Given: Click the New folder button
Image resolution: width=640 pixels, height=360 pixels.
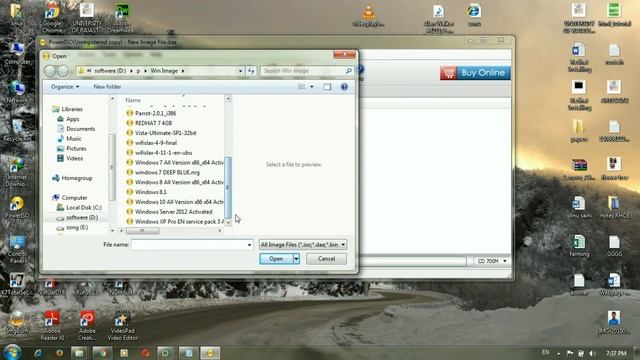Looking at the screenshot, I should pyautogui.click(x=107, y=87).
